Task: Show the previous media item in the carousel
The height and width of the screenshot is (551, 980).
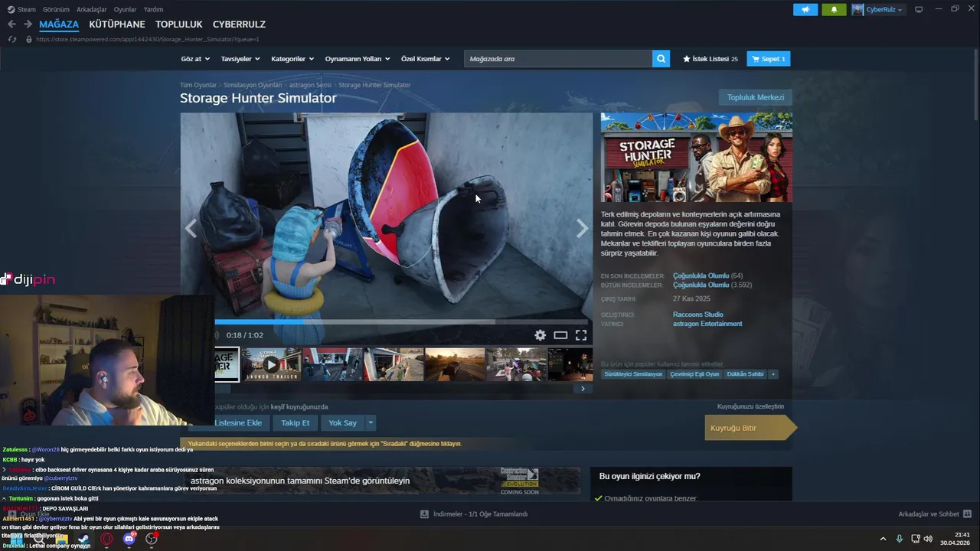Action: tap(191, 228)
